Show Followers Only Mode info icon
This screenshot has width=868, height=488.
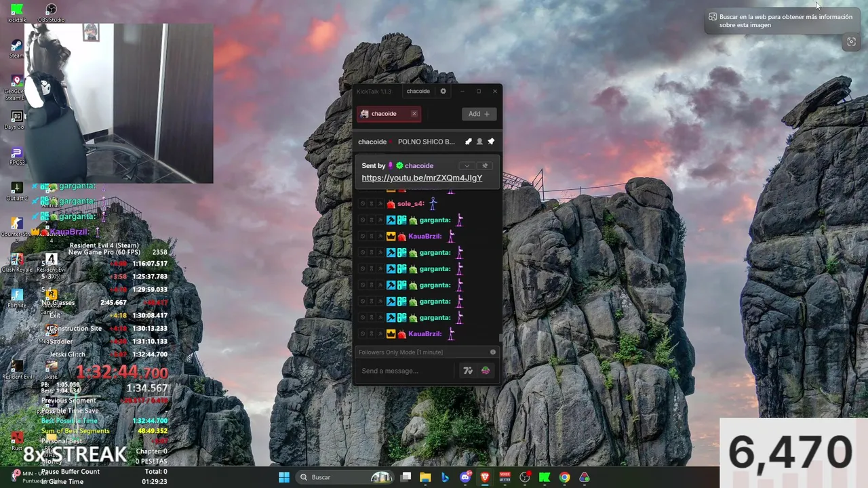tap(493, 352)
